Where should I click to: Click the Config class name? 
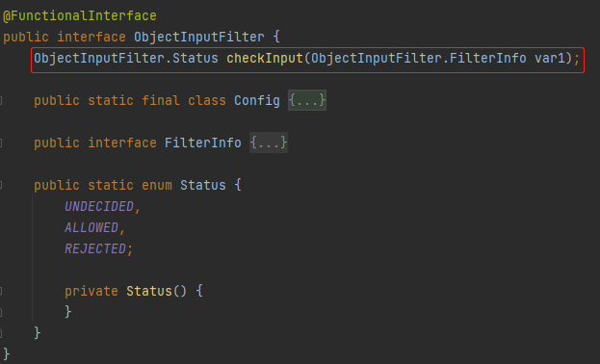[257, 101]
